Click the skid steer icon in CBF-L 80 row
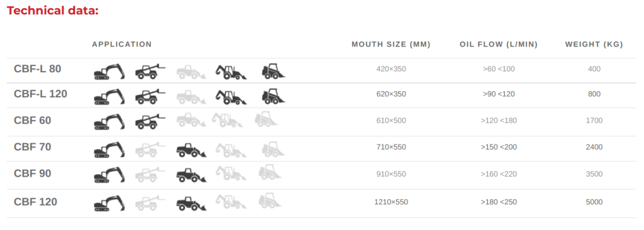Screen dimensions: 644x230 click(274, 72)
